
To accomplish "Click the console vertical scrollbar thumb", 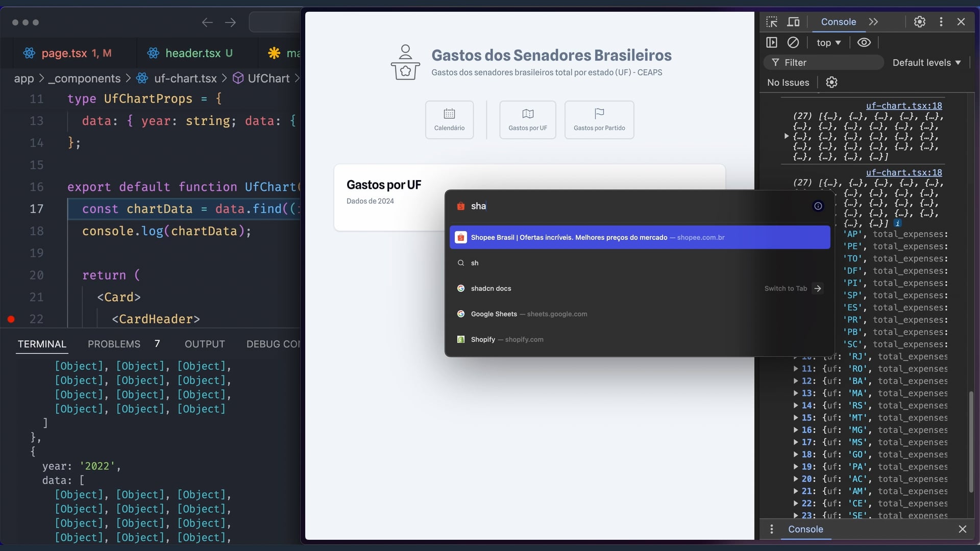I will pos(971,441).
